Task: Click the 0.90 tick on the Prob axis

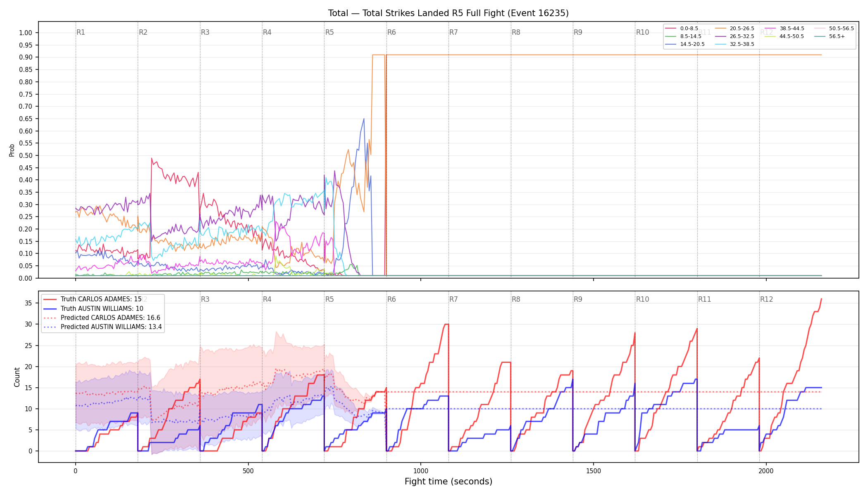Action: [x=26, y=57]
